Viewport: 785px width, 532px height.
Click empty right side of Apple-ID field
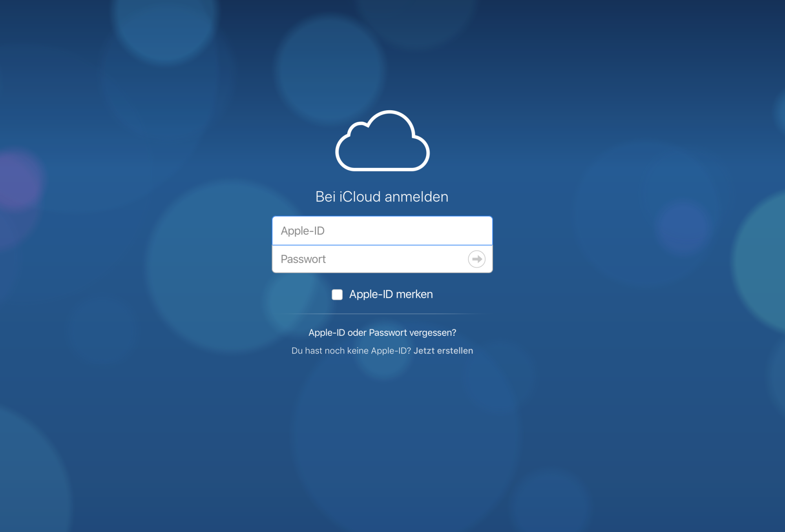[x=451, y=231]
